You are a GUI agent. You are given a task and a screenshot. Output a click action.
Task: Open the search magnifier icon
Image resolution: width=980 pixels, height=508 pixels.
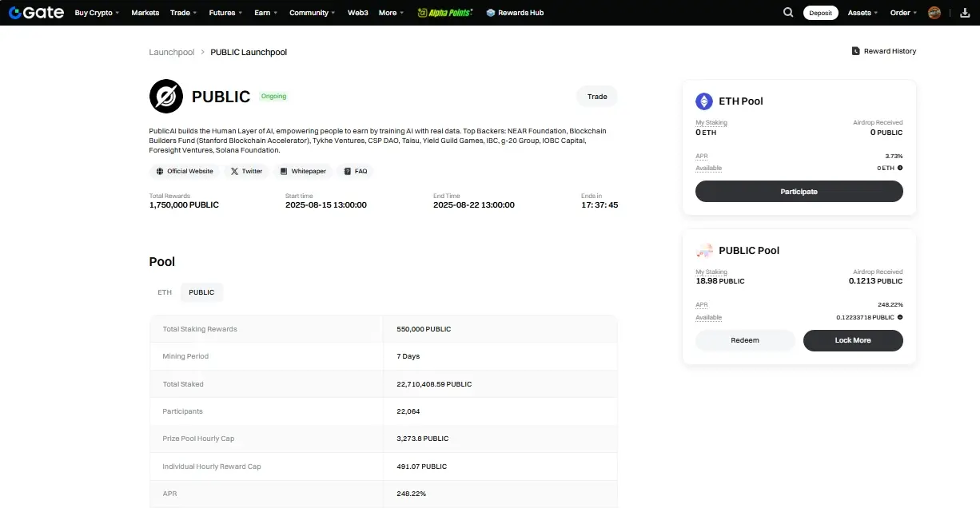pyautogui.click(x=788, y=13)
